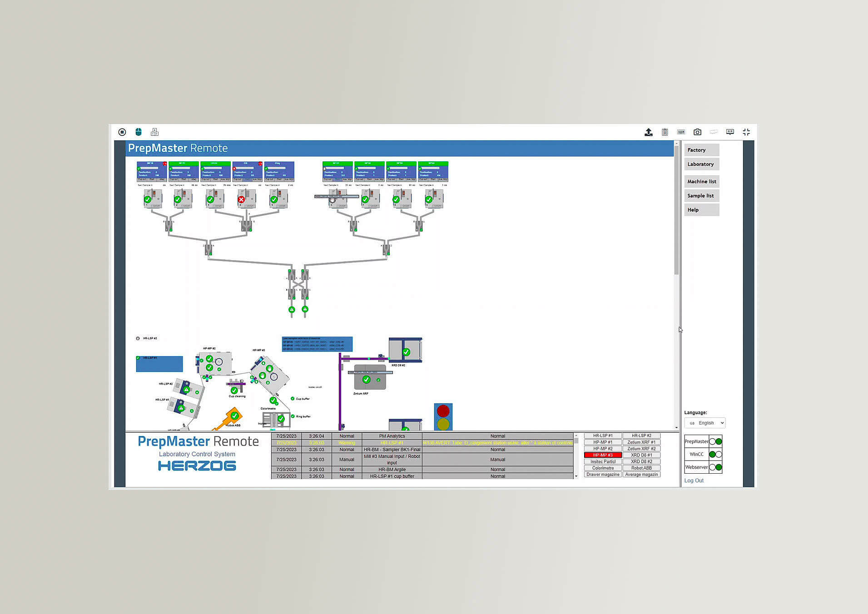The height and width of the screenshot is (614, 868).
Task: Click 'HR-LSP #1 cup buffer' log entry
Action: [392, 476]
